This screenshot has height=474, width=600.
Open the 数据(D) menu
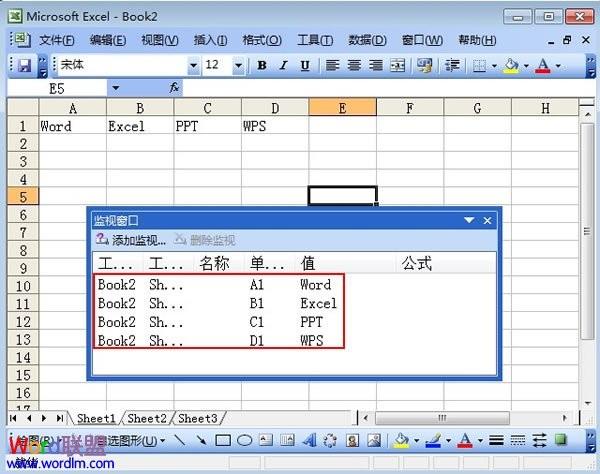click(x=367, y=40)
